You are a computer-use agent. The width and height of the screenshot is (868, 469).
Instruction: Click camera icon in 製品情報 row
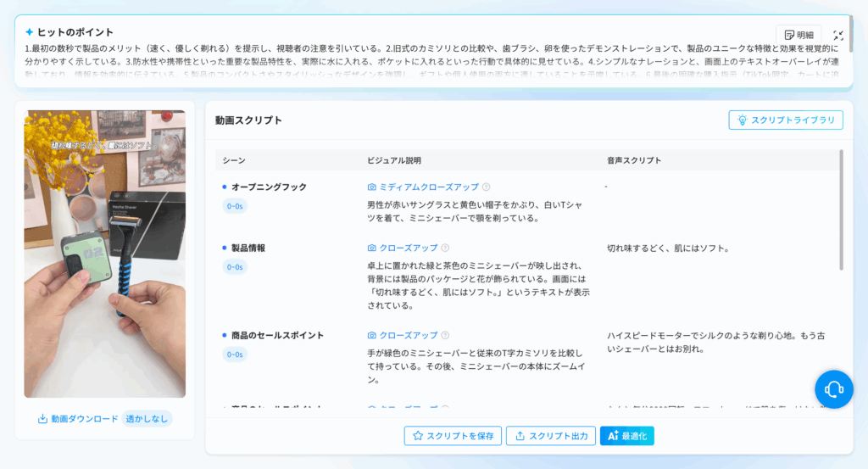[x=372, y=248]
